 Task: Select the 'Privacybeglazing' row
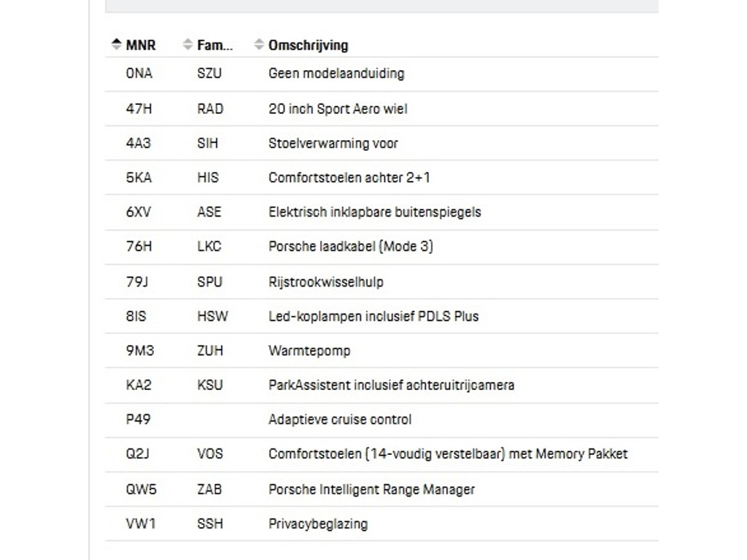(x=318, y=524)
